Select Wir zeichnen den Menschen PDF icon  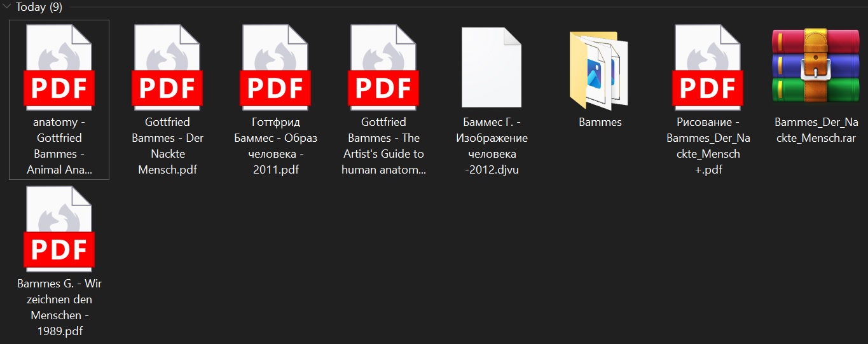59,228
